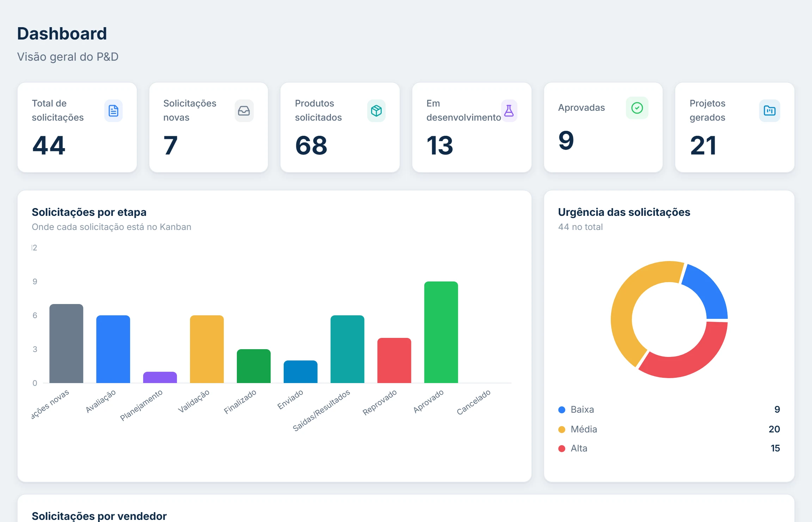Click the Média count value 20
Screen dimensions: 812x522
point(774,429)
